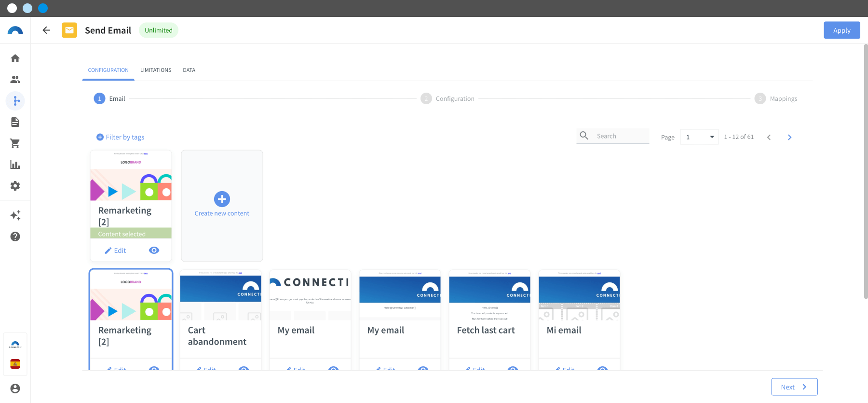Edit the selected Remarketing [2] content
This screenshot has width=868, height=403.
pyautogui.click(x=115, y=250)
